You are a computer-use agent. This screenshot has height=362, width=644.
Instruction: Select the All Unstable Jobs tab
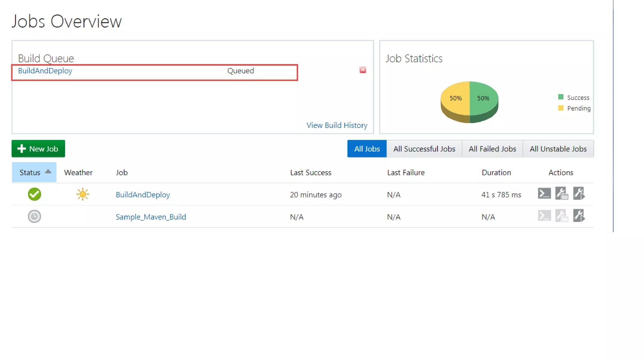(558, 149)
